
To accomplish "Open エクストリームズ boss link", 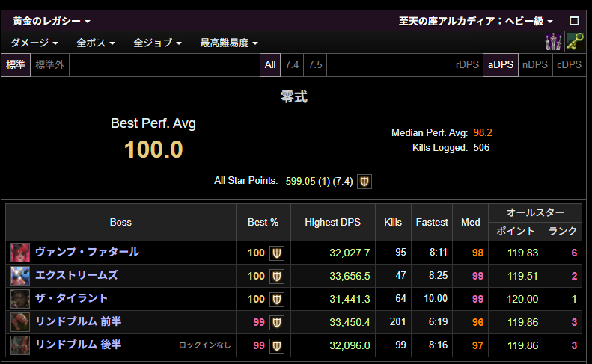I will click(76, 275).
